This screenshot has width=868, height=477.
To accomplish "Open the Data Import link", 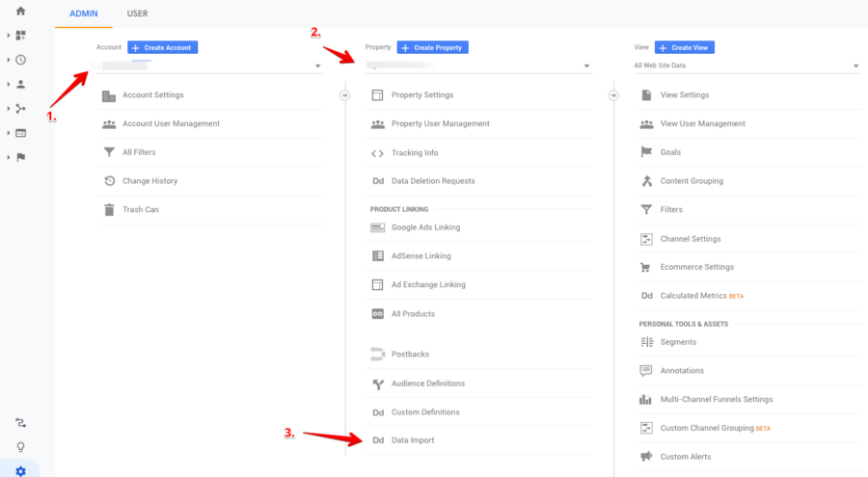I will coord(413,440).
